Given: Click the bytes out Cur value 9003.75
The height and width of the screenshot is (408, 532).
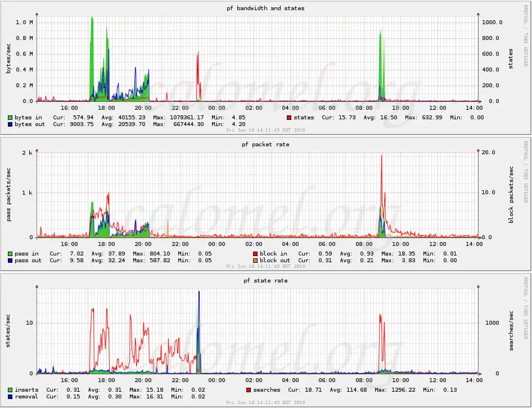Looking at the screenshot, I should 82,124.
